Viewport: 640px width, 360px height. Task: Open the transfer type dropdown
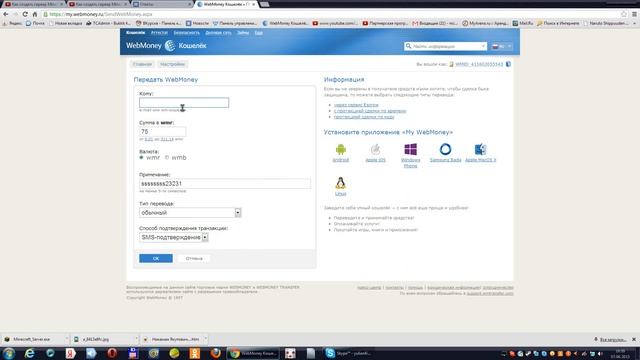tap(190, 213)
